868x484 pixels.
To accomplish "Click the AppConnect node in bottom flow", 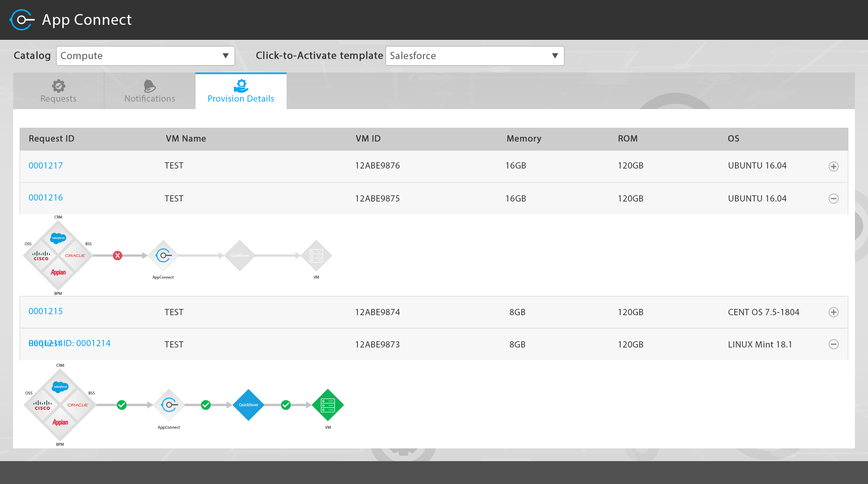I will (169, 405).
